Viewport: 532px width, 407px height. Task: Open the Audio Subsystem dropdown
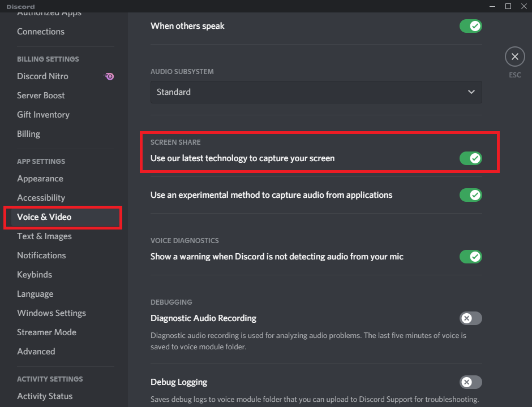point(316,92)
